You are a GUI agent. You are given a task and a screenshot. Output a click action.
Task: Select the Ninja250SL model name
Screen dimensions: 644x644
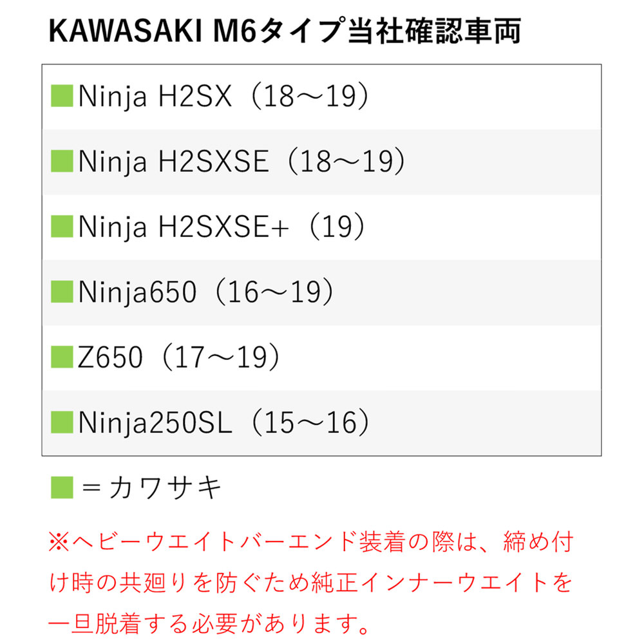click(x=155, y=423)
